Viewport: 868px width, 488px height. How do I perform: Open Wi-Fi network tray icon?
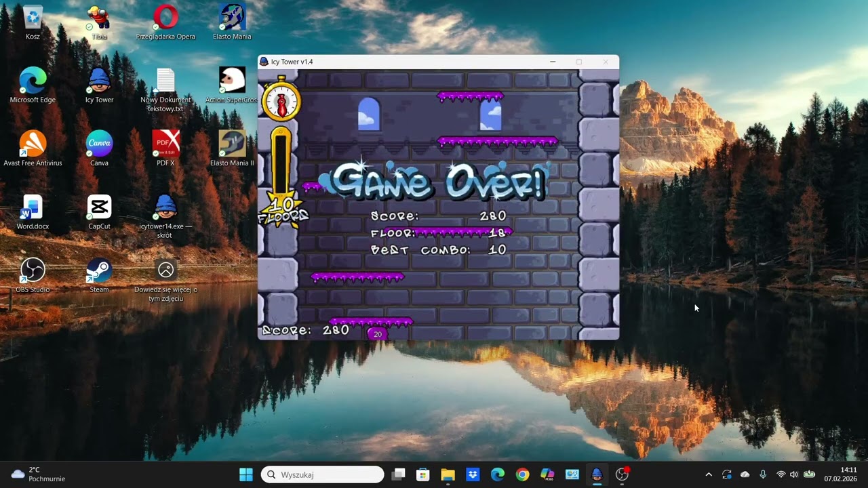(781, 474)
